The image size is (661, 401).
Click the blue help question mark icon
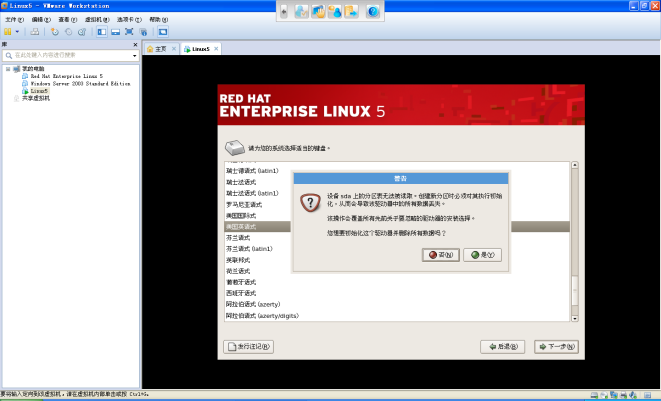[x=373, y=11]
